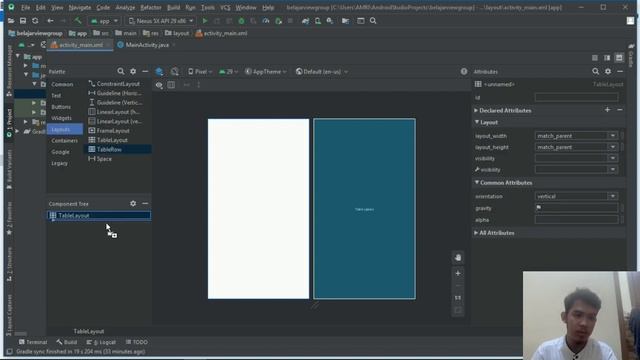This screenshot has width=640, height=360.
Task: Minimize the Palette panel with minus icon
Action: tap(145, 71)
